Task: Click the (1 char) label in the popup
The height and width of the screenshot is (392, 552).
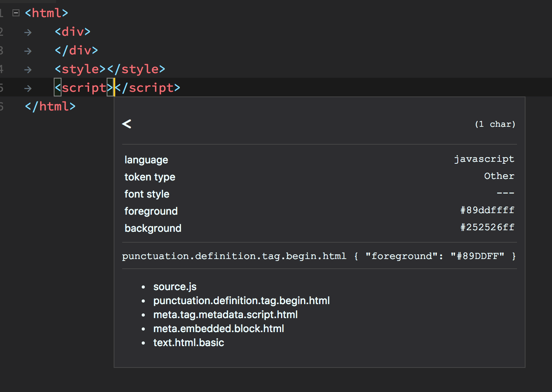Action: 495,124
